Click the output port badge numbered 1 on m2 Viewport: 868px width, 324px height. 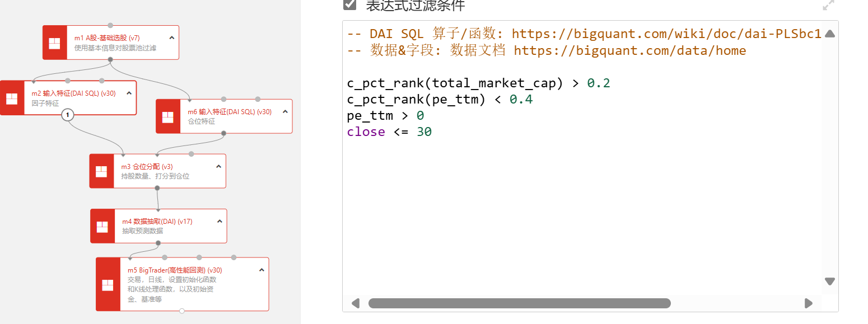click(67, 115)
